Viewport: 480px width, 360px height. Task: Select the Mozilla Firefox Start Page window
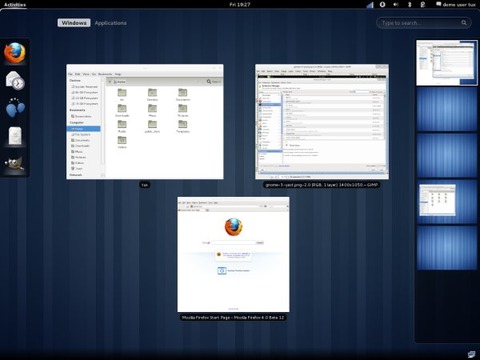[233, 254]
